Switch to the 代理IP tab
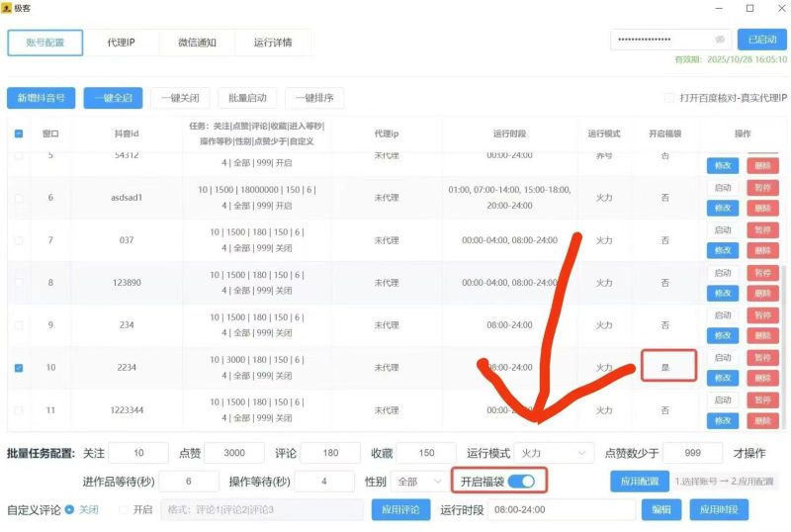Viewport: 791px width, 532px height. tap(121, 43)
